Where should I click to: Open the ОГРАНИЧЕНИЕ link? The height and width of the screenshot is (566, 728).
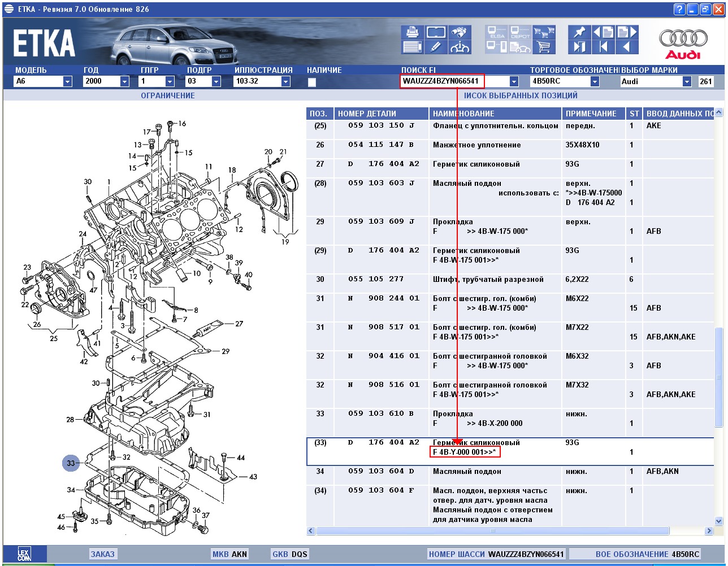coord(168,96)
